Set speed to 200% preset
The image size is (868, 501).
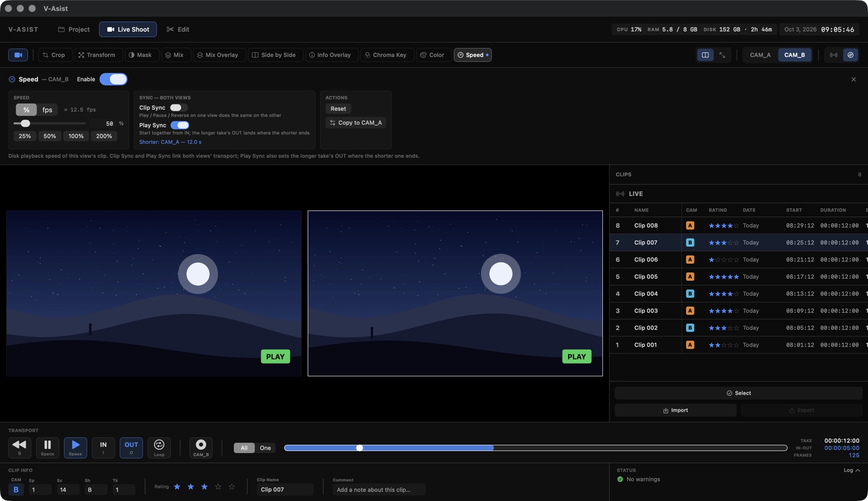pyautogui.click(x=104, y=136)
